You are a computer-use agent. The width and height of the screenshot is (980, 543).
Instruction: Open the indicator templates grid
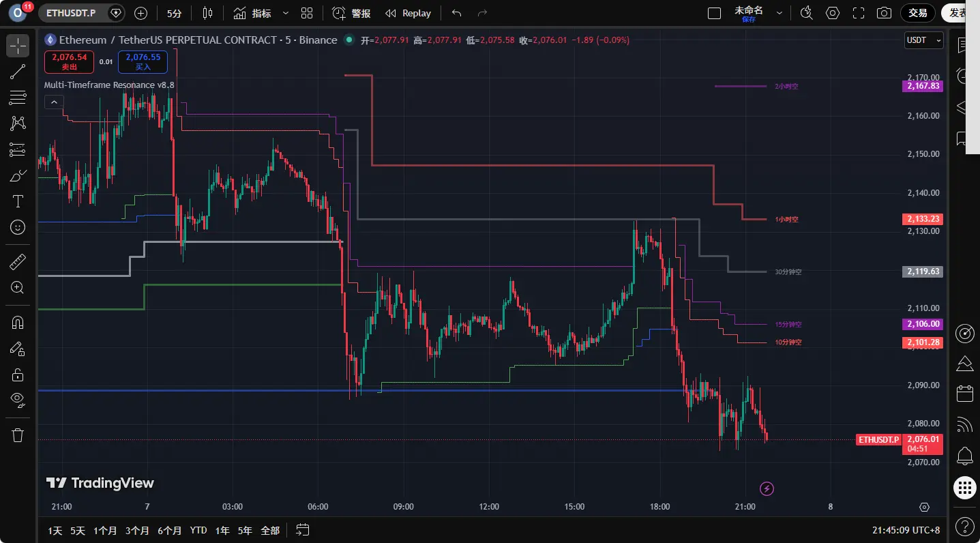pyautogui.click(x=307, y=13)
